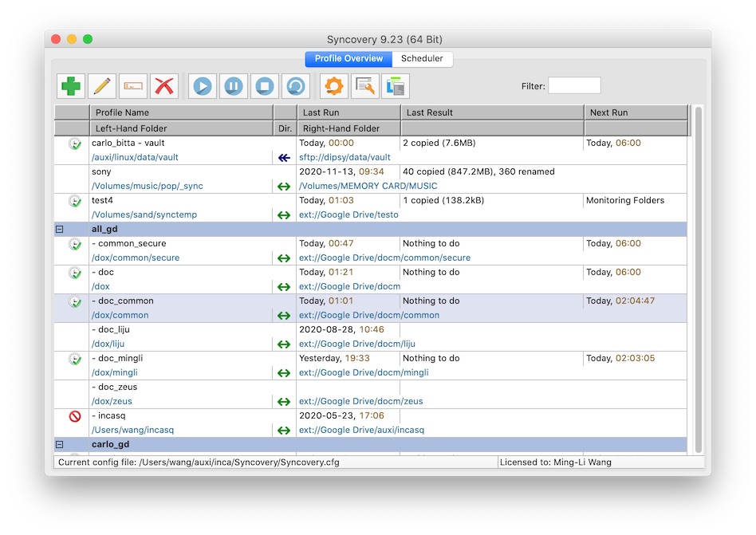Click the sync direction arrow for test4
The image size is (756, 535).
coord(284,215)
